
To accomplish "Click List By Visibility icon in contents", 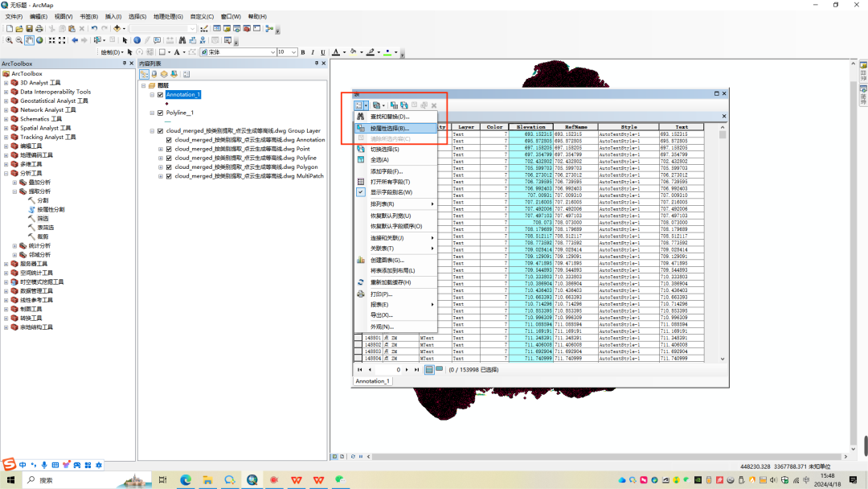I will click(x=164, y=74).
